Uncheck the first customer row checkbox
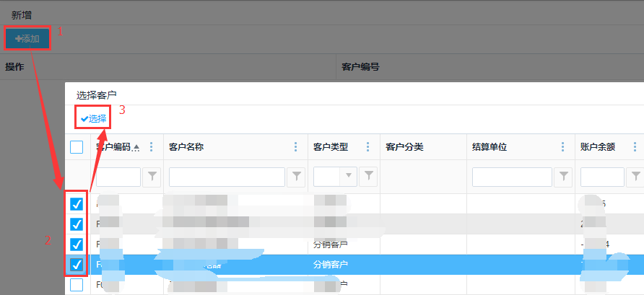Image resolution: width=644 pixels, height=295 pixels. pyautogui.click(x=77, y=204)
